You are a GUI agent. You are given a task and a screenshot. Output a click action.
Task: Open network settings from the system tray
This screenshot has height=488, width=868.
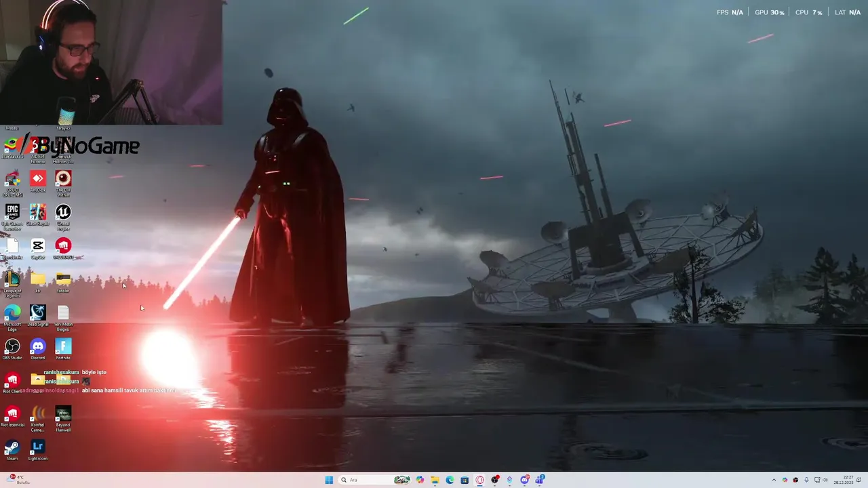point(817,480)
